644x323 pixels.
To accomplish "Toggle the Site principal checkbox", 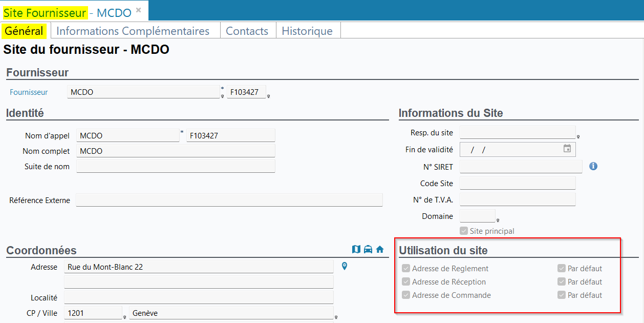I will pos(464,231).
